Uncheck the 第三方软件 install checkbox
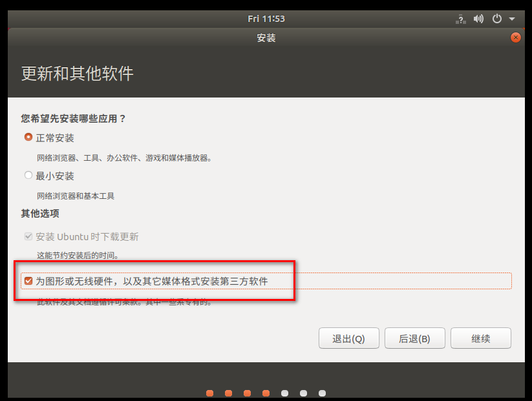Screen dimensions: 532x401 (28, 280)
